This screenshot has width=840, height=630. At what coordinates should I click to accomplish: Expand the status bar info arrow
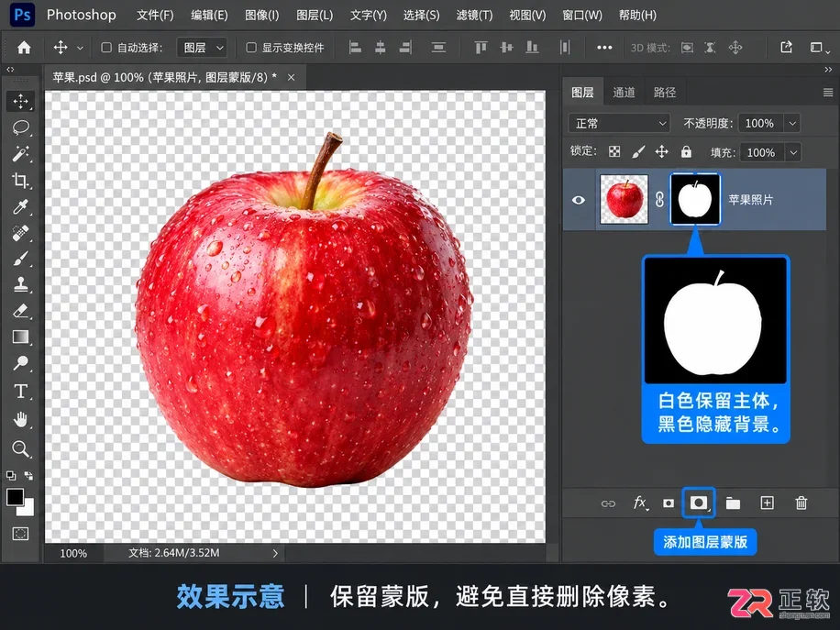(x=275, y=553)
